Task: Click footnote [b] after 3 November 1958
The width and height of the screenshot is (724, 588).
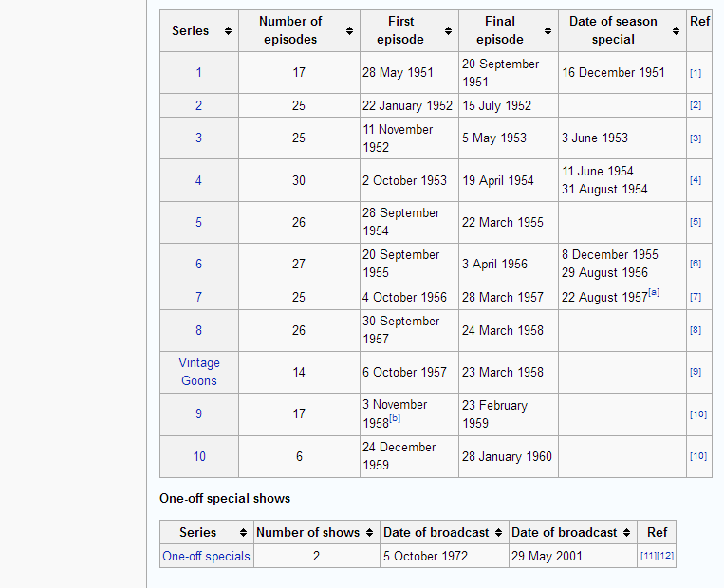Action: (x=395, y=418)
